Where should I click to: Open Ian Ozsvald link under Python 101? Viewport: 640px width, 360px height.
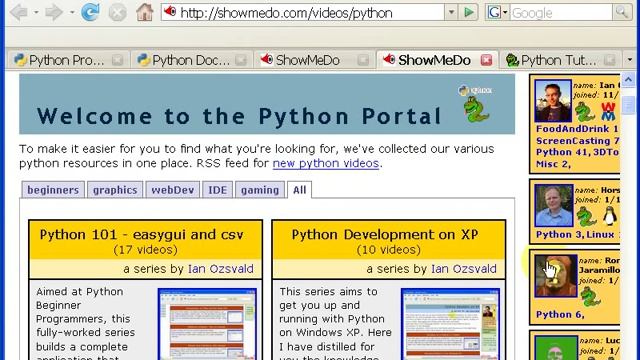221,269
